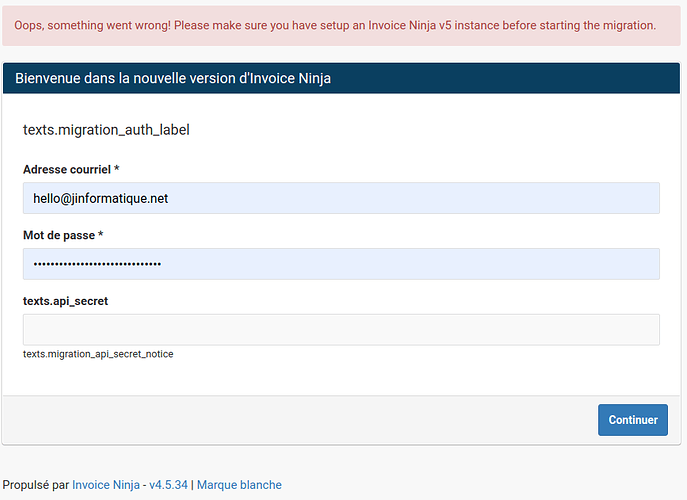Click blank panel area below the secret notice
The width and height of the screenshot is (687, 500).
[341, 378]
